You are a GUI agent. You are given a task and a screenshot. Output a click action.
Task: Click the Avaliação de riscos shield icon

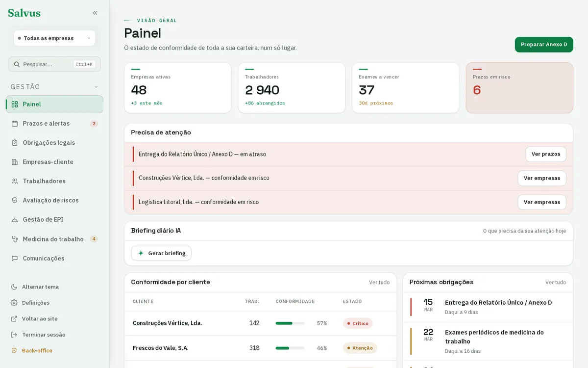(x=15, y=200)
